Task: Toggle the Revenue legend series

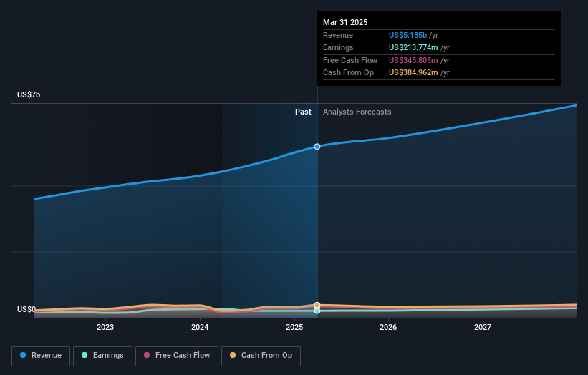Action: [41, 356]
